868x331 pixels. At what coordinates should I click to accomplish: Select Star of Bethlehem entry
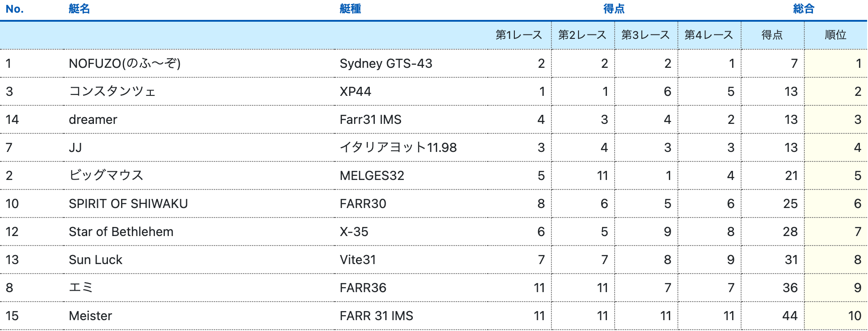(121, 232)
